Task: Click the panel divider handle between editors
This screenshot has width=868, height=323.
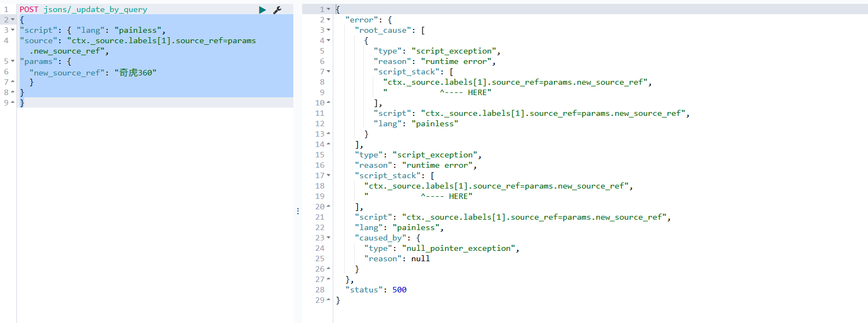Action: (x=298, y=211)
